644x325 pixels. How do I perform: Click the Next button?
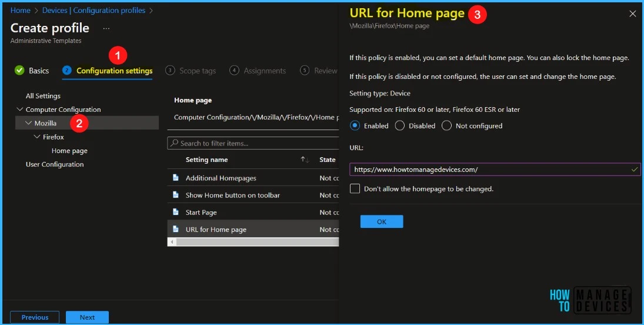[87, 317]
